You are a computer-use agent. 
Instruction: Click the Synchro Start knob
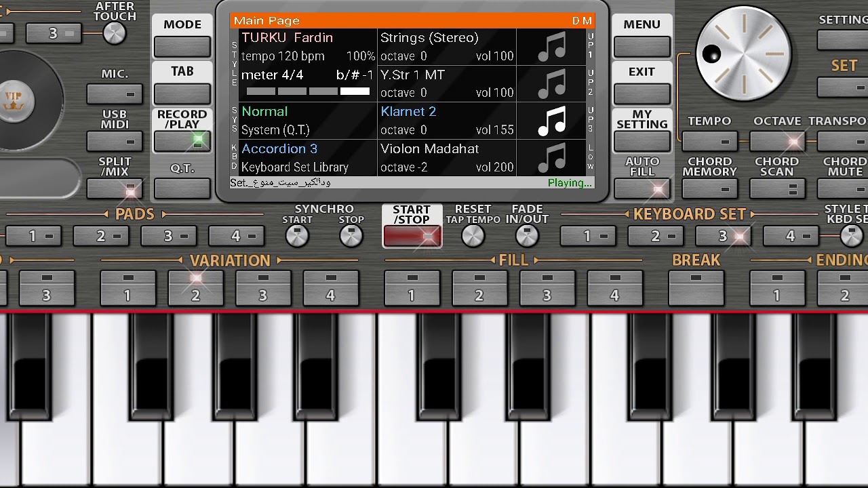(x=297, y=236)
